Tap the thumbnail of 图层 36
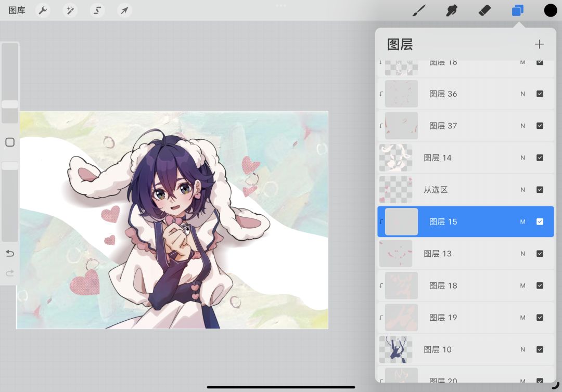562x392 pixels. click(x=401, y=94)
